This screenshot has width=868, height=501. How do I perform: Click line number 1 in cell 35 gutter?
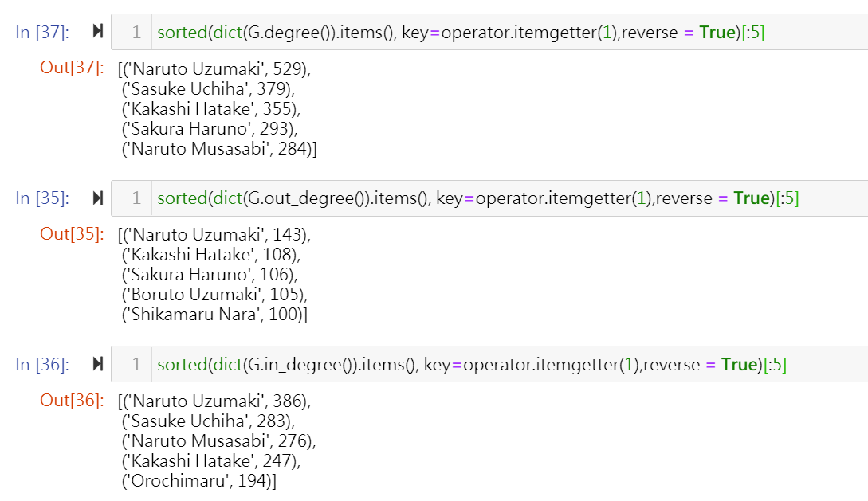pos(136,198)
